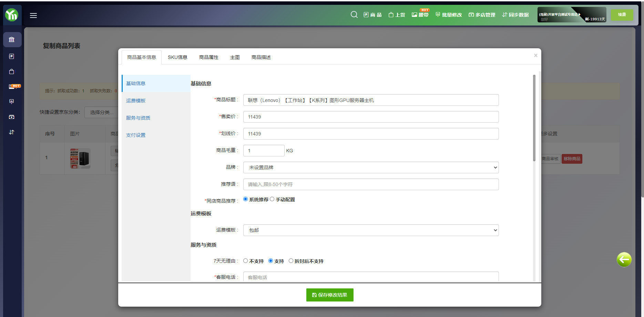
Task: Click the 保存修改结果 button
Action: [330, 295]
